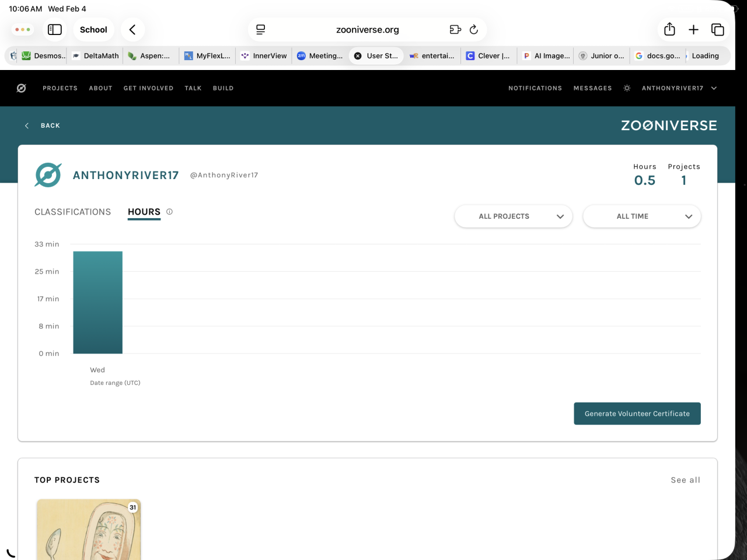Switch to the Desmos tab

pos(44,56)
